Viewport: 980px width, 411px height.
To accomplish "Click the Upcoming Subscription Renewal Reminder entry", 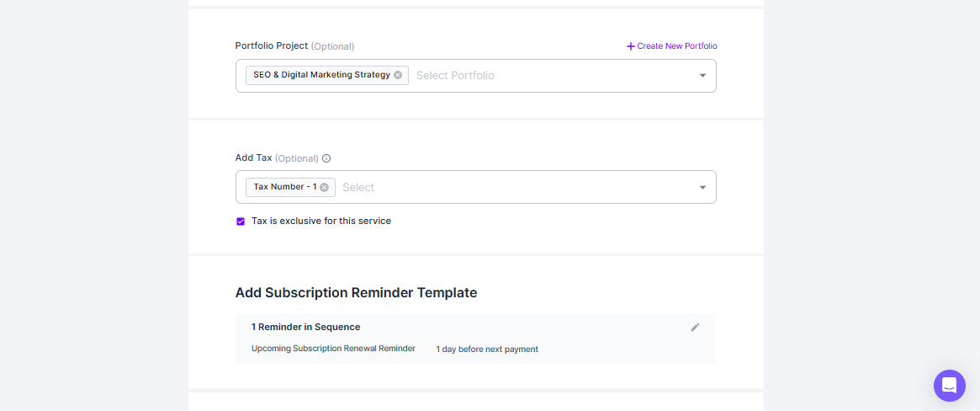I will (x=333, y=349).
